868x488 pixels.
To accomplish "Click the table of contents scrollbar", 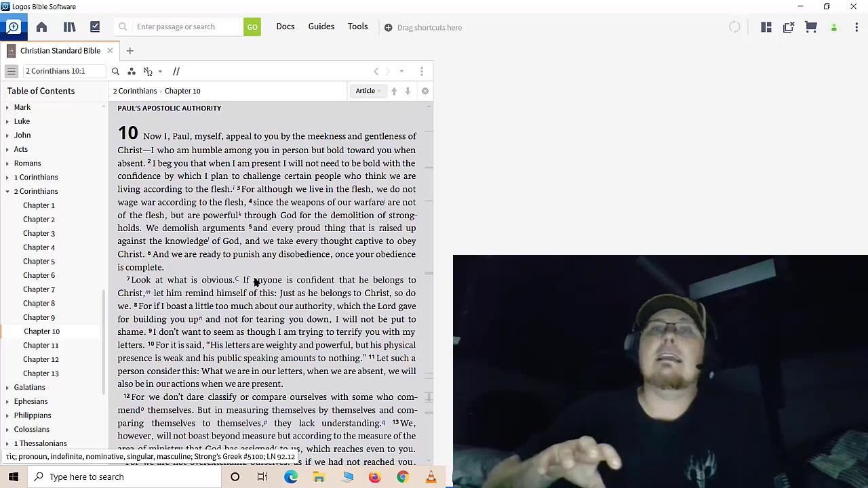I will click(x=104, y=342).
